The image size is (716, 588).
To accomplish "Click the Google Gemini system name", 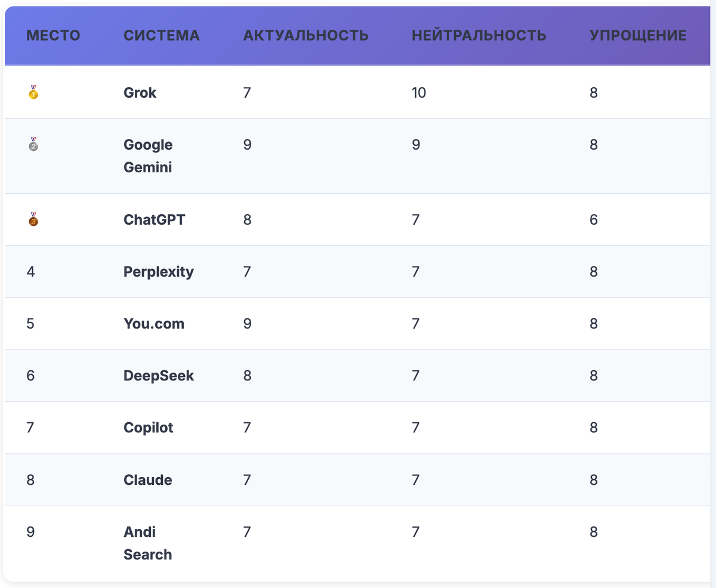I will [x=148, y=156].
